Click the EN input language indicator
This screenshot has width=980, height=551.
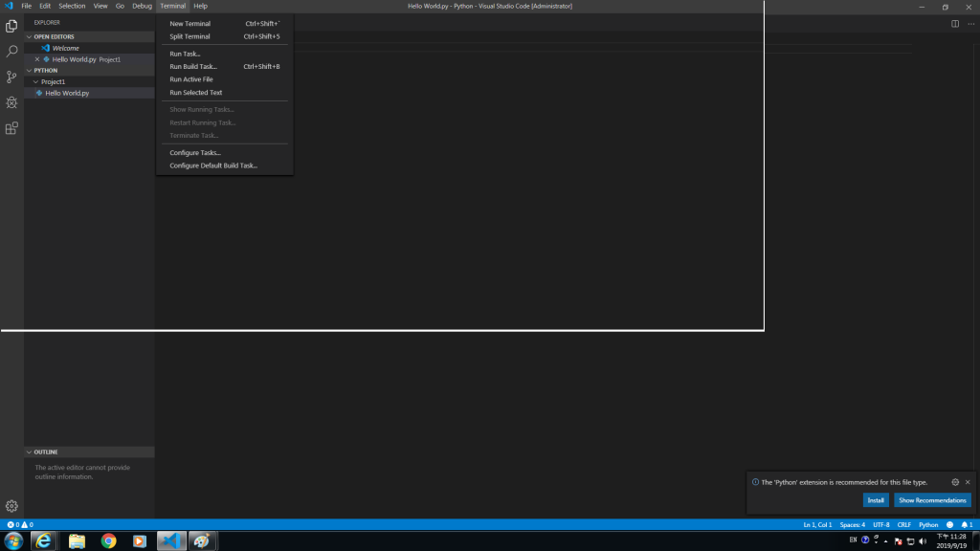coord(853,540)
